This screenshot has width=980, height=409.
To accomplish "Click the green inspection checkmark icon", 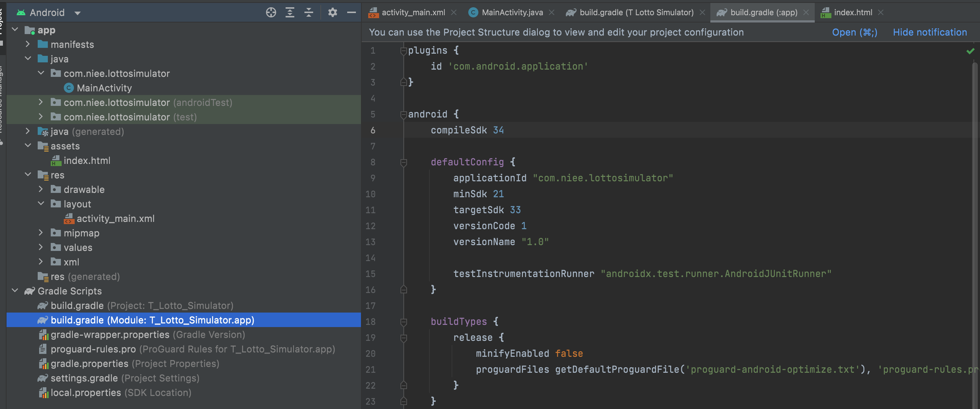I will coord(970,51).
